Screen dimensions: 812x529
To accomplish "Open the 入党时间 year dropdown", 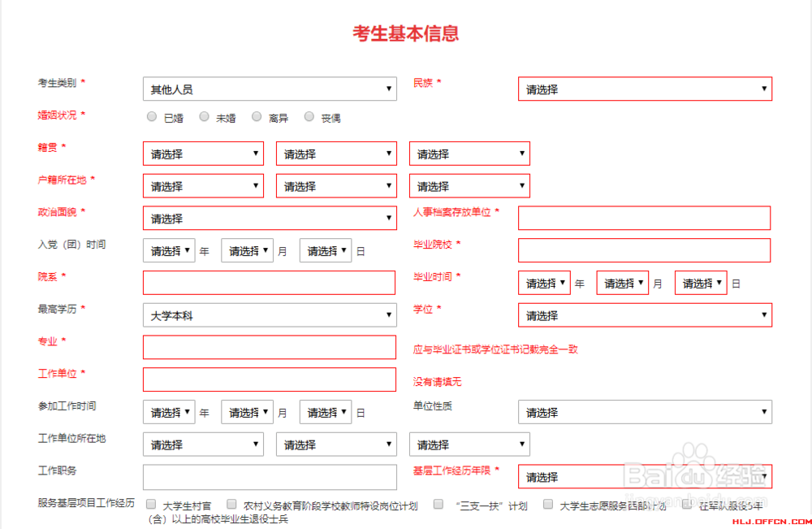I will pos(169,250).
